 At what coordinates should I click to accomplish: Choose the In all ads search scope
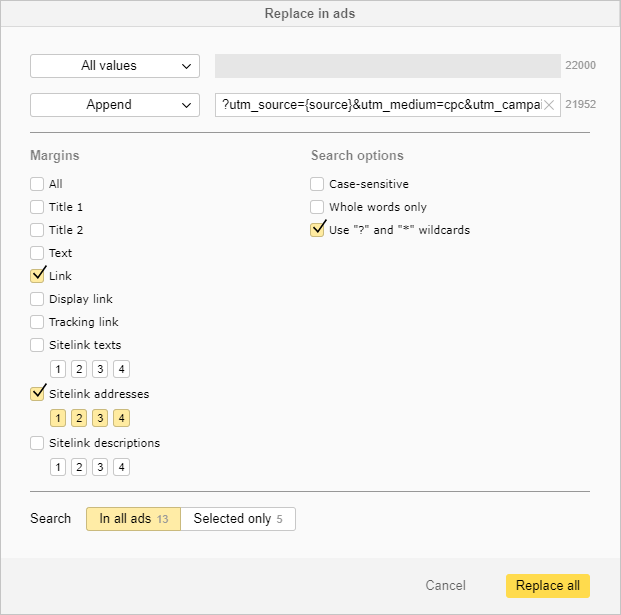[133, 518]
